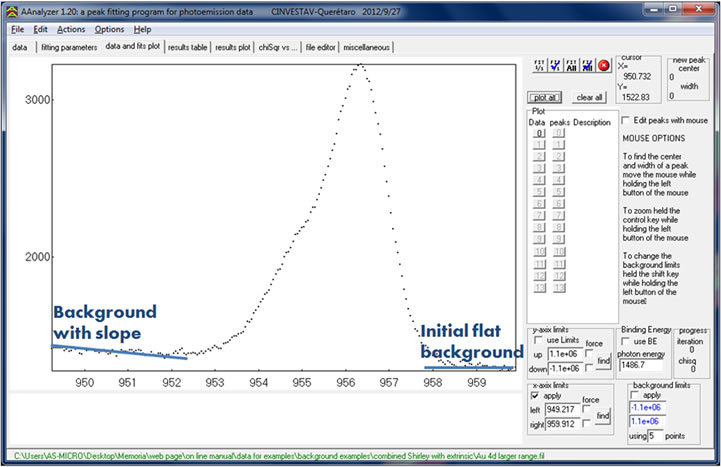
Task: Switch to the fitting parameters tab
Action: click(69, 47)
